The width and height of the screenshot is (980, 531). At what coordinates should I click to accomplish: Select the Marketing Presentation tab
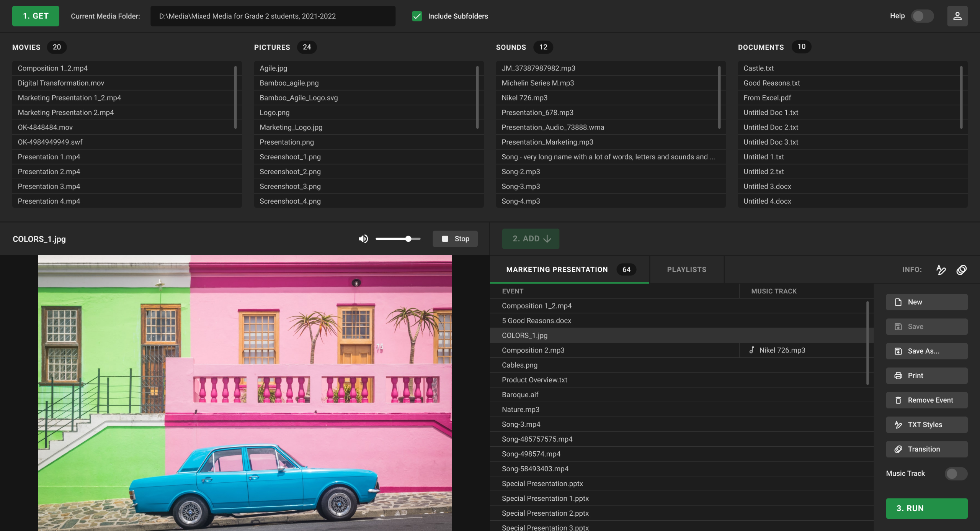(557, 270)
